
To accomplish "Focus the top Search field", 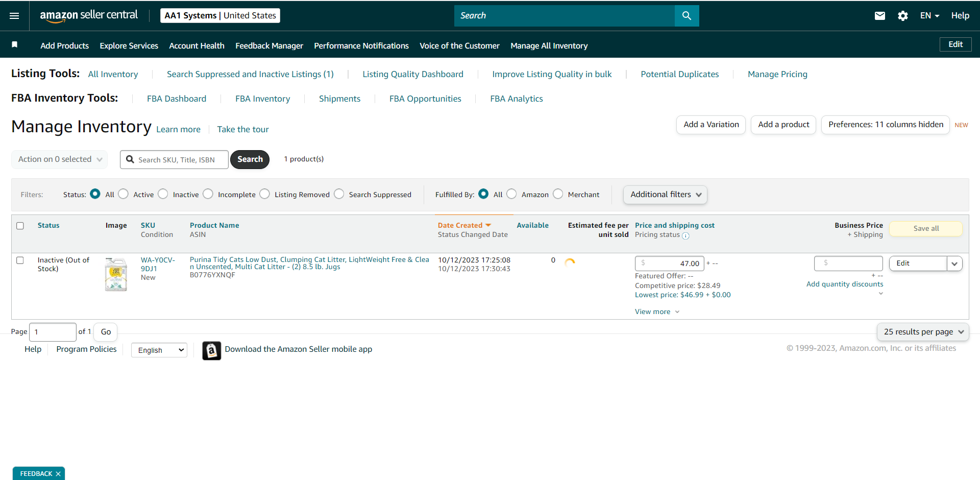I will [x=565, y=16].
